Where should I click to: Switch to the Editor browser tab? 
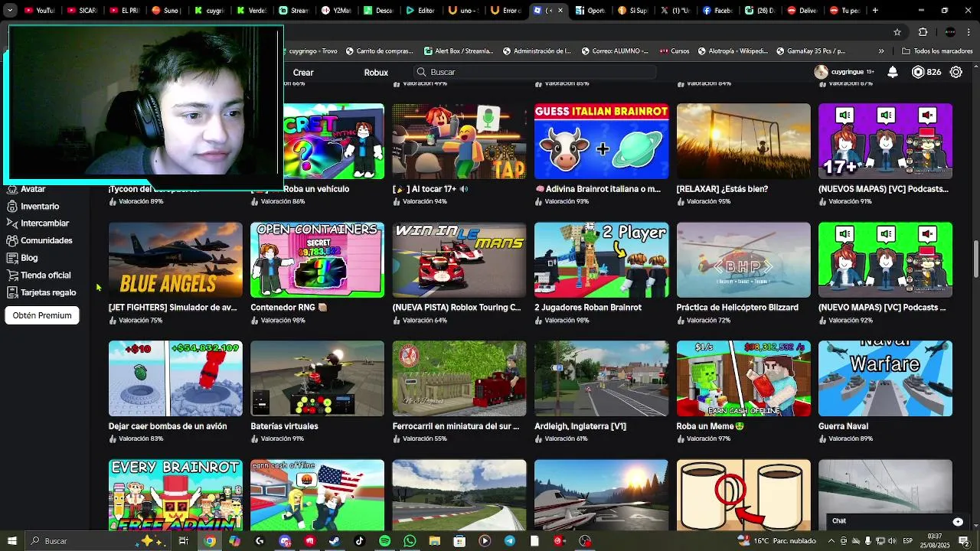420,11
